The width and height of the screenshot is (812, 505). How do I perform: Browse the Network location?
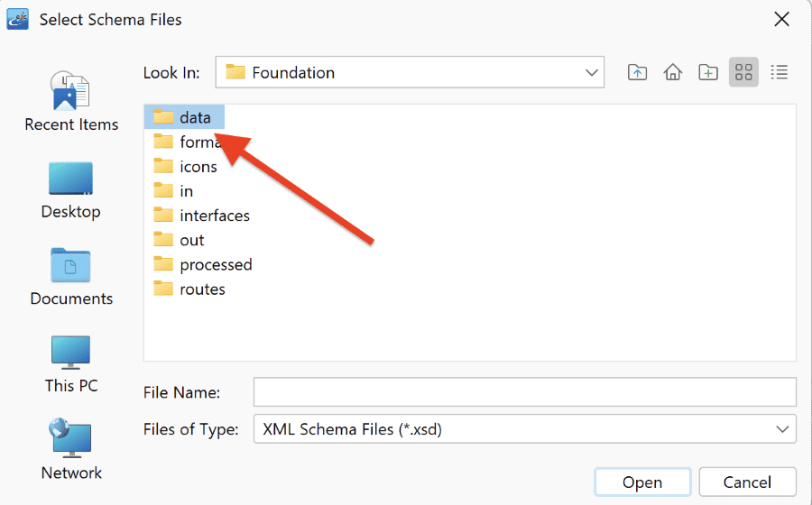[71, 449]
